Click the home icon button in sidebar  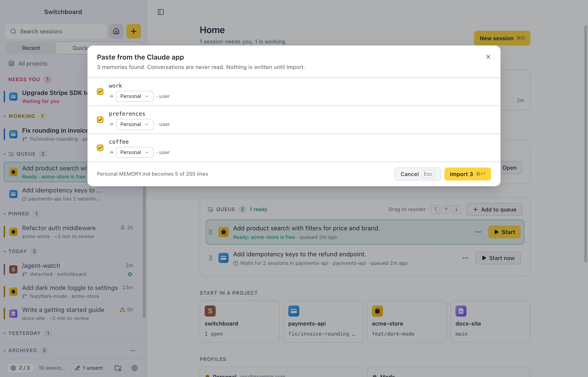click(x=116, y=31)
